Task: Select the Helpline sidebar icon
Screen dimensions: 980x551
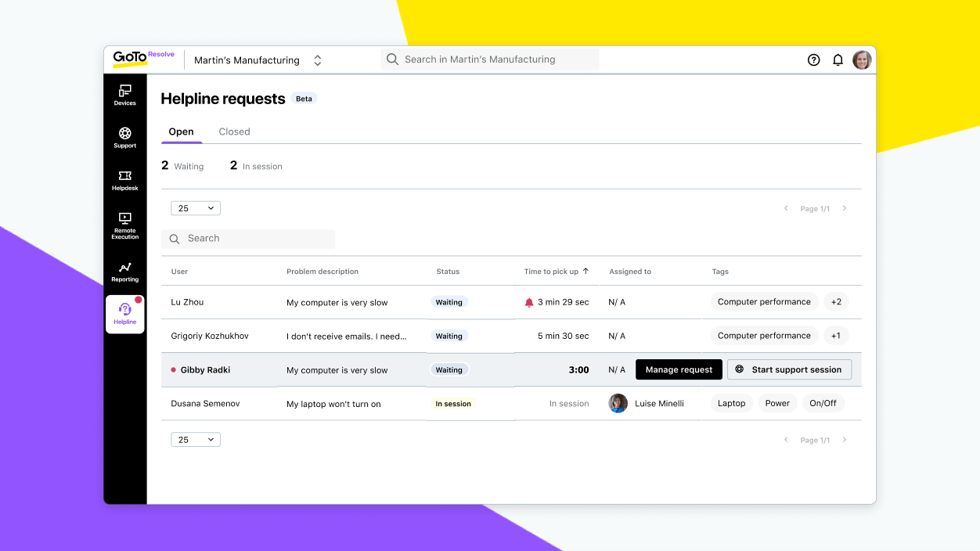Action: point(125,314)
